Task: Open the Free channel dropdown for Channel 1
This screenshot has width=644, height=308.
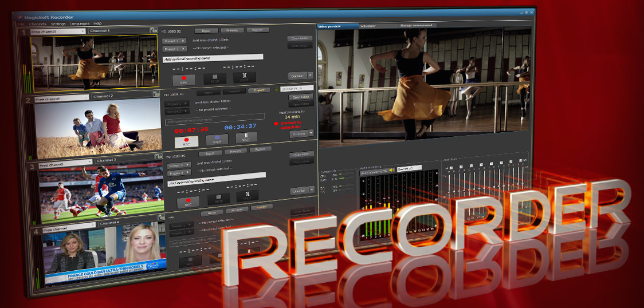Action: coord(57,31)
